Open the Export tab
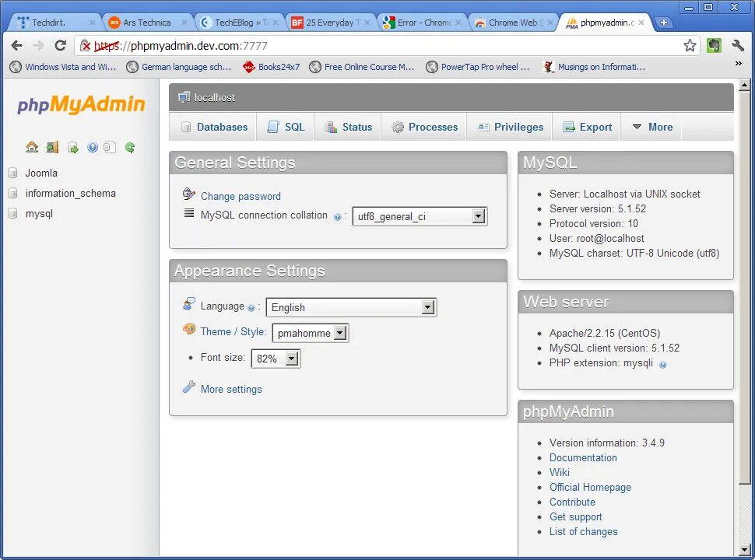The height and width of the screenshot is (560, 755). coord(587,127)
